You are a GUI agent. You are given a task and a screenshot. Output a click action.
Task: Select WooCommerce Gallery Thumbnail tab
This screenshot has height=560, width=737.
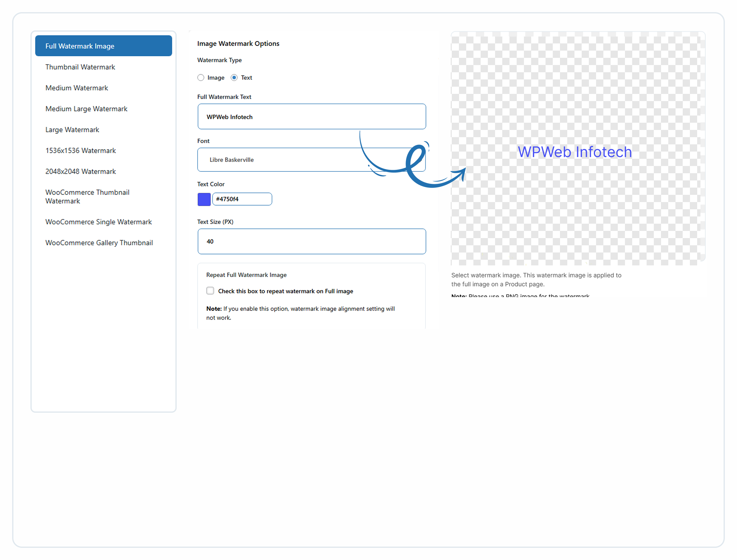pyautogui.click(x=99, y=243)
